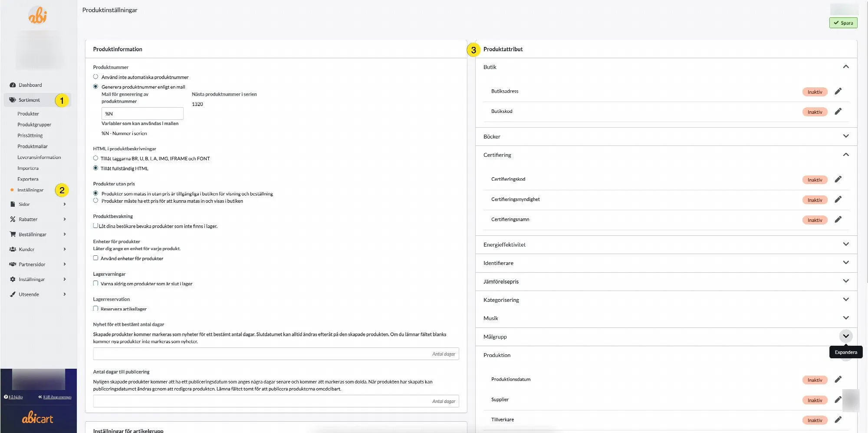868x433 pixels.
Task: Click the Partnersidor handshake icon
Action: coord(13,264)
